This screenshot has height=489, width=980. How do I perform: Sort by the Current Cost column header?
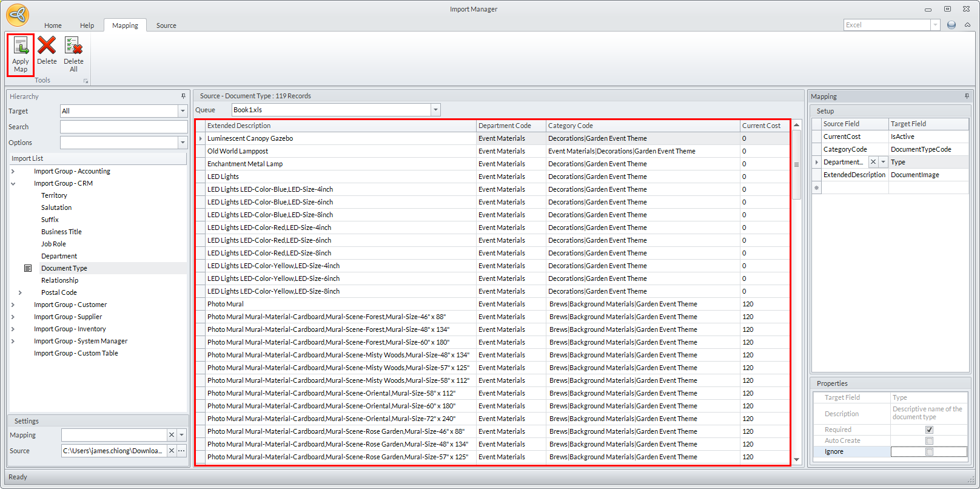(761, 126)
